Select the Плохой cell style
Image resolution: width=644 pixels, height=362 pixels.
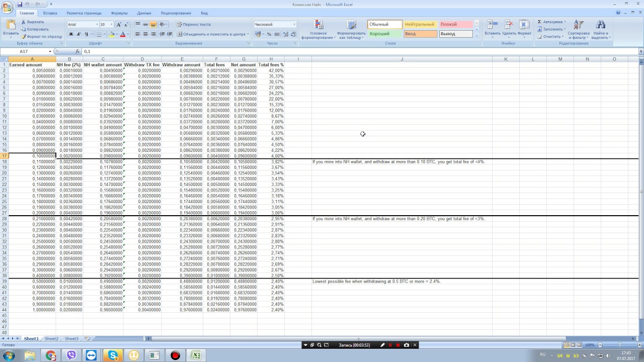[456, 24]
